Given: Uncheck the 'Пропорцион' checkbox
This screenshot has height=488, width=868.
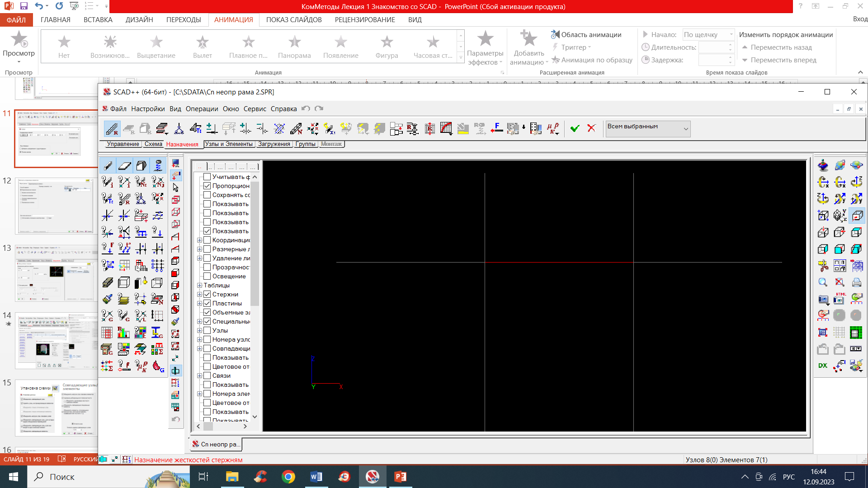Looking at the screenshot, I should [x=207, y=186].
